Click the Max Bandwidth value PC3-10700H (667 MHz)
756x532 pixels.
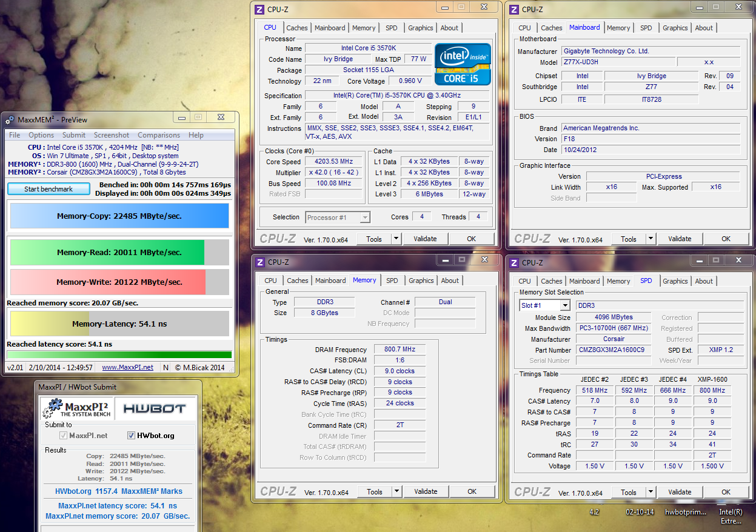614,328
